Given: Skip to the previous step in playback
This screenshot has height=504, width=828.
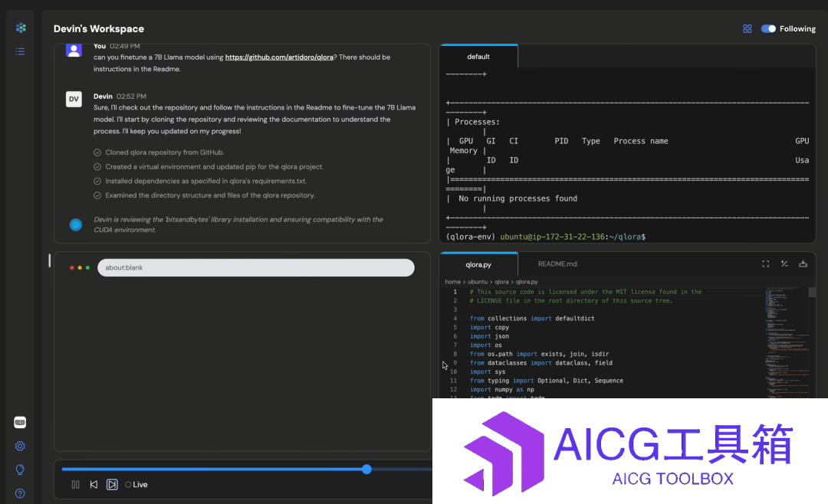Looking at the screenshot, I should (94, 485).
